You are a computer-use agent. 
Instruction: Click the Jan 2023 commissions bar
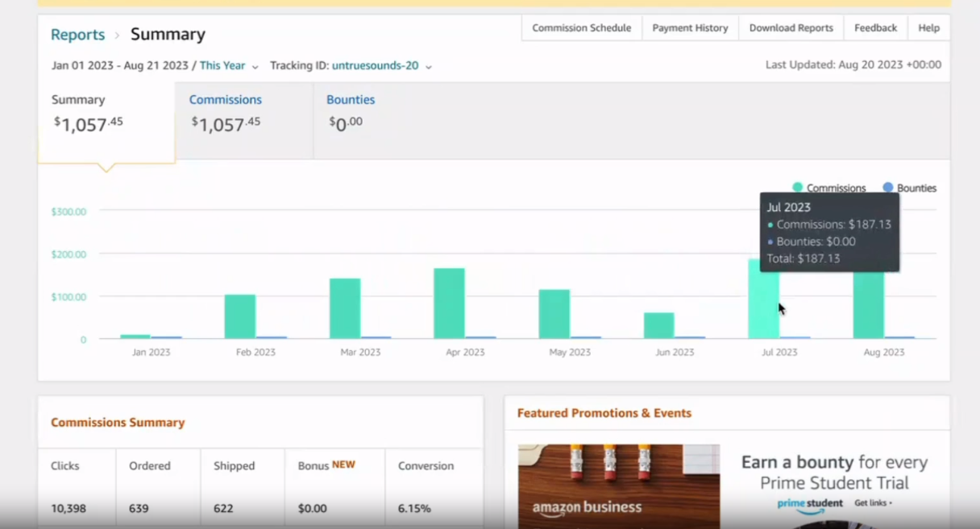(x=135, y=337)
